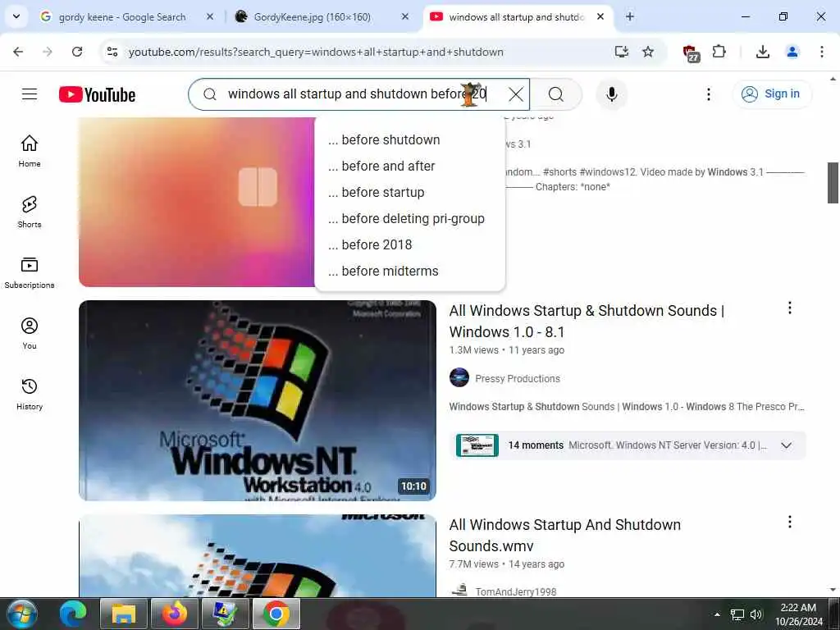Open the network tray icon
The height and width of the screenshot is (630, 840).
[x=737, y=614]
